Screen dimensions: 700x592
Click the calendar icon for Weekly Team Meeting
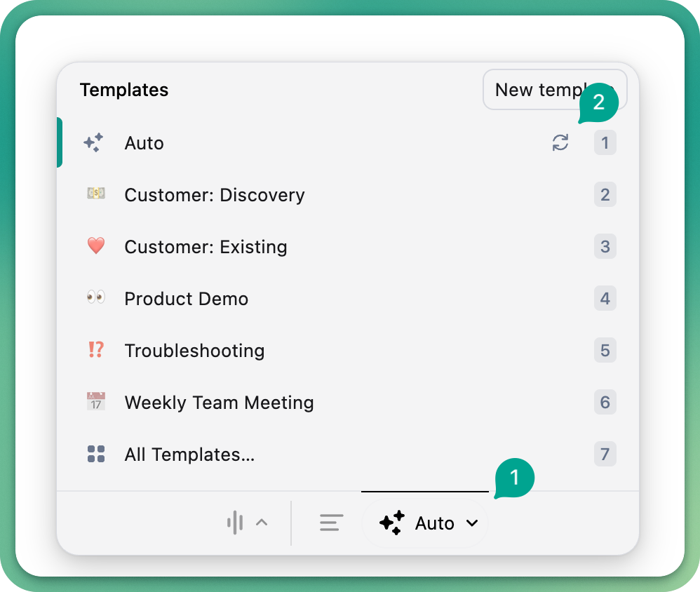pyautogui.click(x=95, y=402)
